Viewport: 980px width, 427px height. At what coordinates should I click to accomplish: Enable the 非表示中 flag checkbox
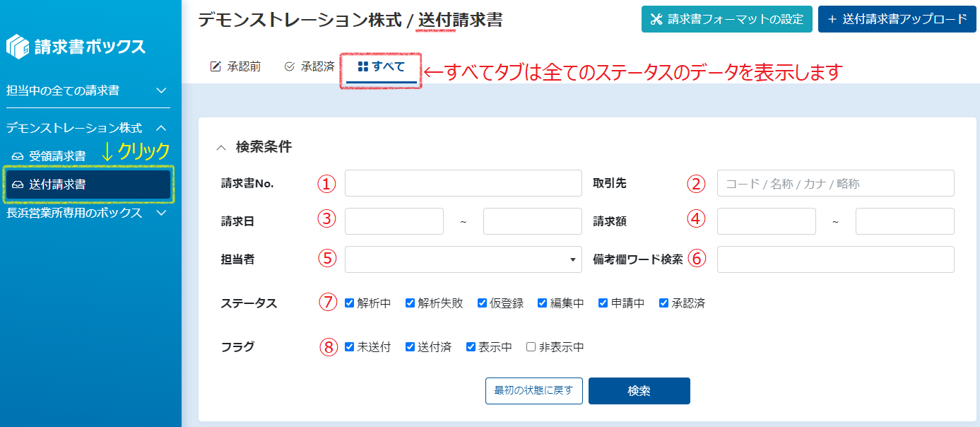coord(531,347)
